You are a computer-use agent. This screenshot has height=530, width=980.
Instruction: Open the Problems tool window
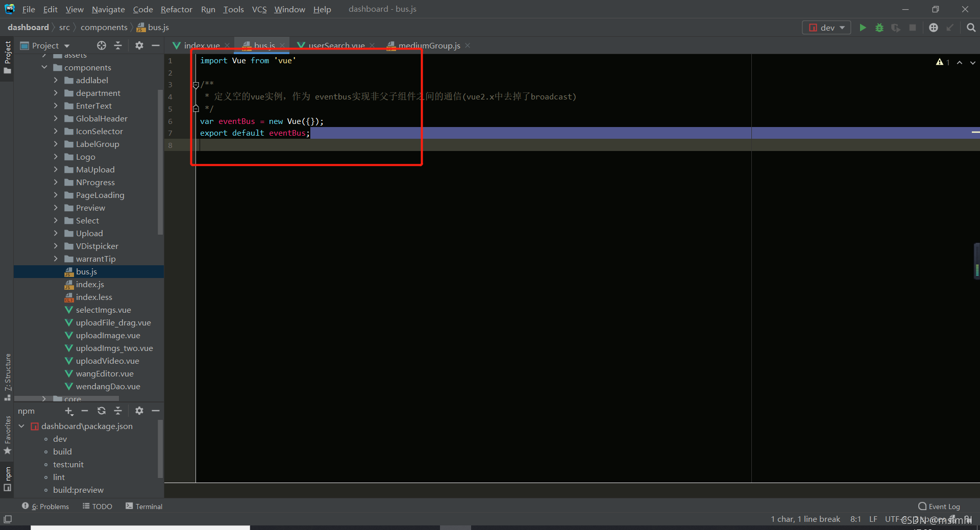[x=45, y=506]
